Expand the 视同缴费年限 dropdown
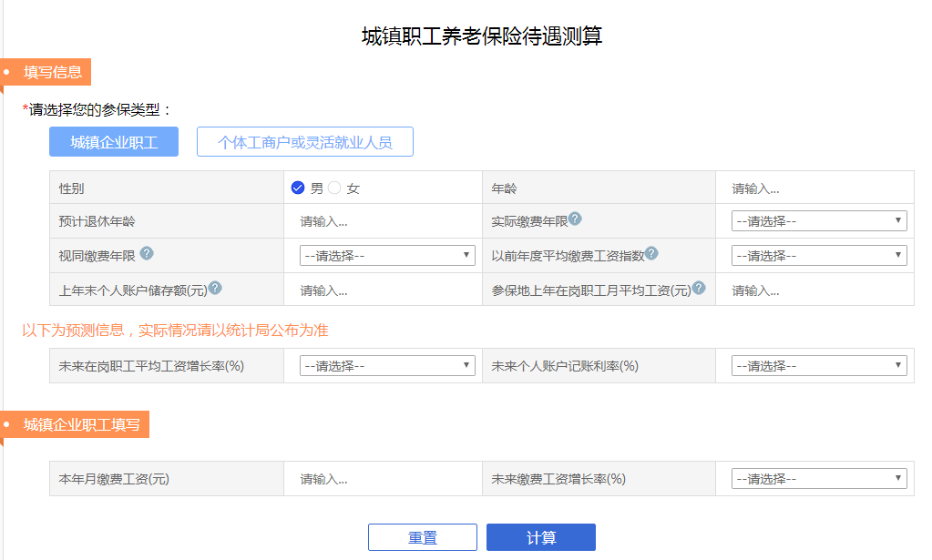The image size is (932, 560). (x=387, y=256)
